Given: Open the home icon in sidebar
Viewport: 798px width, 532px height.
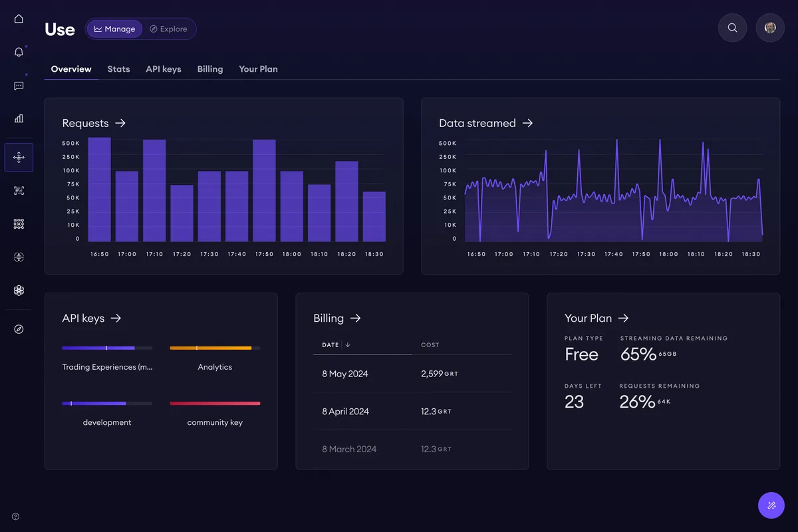Looking at the screenshot, I should (x=19, y=19).
